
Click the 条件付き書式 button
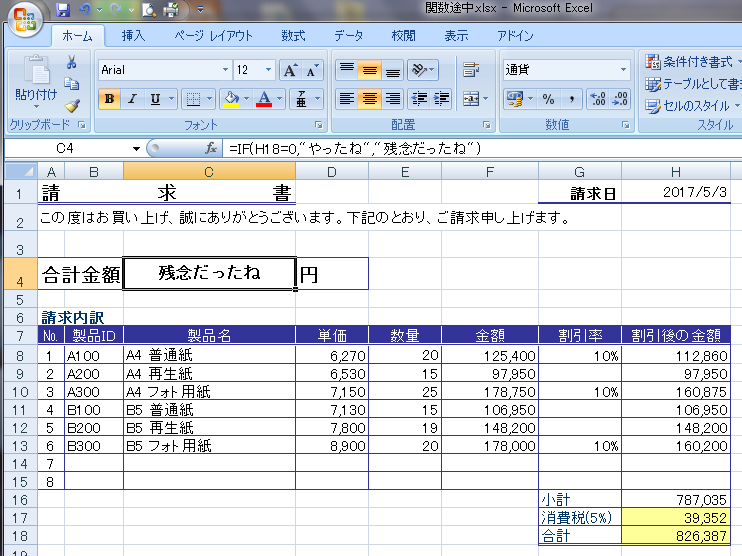click(688, 62)
